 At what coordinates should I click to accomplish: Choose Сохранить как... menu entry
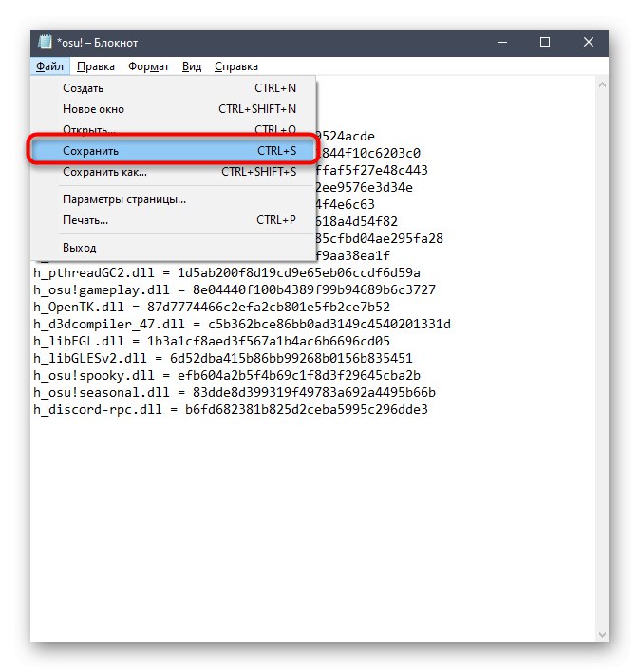pyautogui.click(x=173, y=172)
